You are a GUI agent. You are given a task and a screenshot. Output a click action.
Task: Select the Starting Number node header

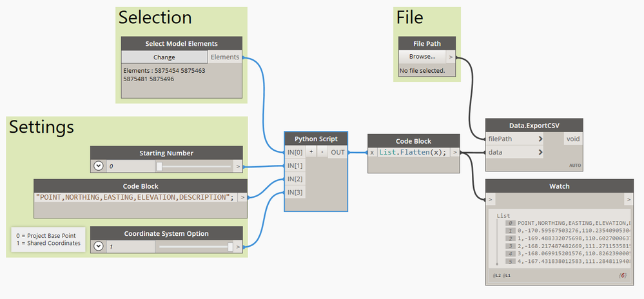tap(166, 153)
